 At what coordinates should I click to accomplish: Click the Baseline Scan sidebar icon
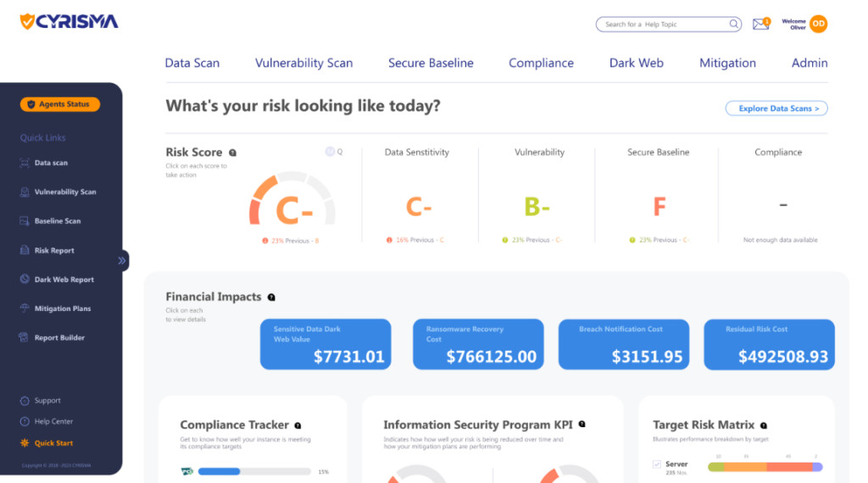(x=25, y=221)
